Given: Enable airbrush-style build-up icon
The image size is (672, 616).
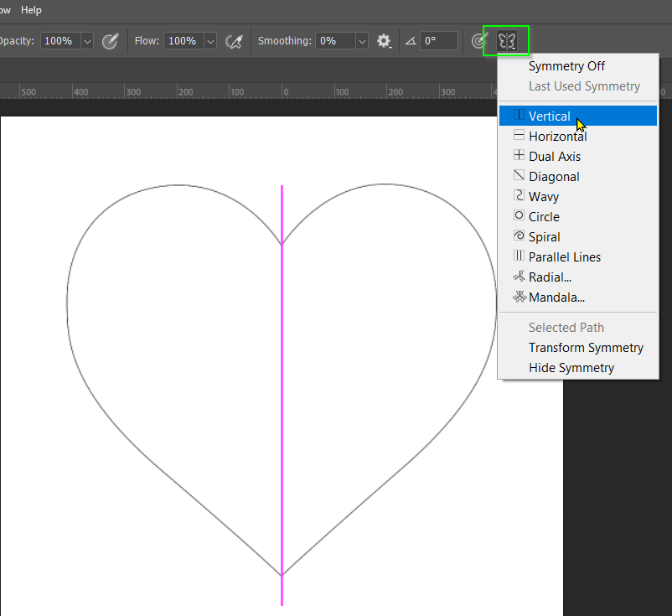Looking at the screenshot, I should (235, 40).
